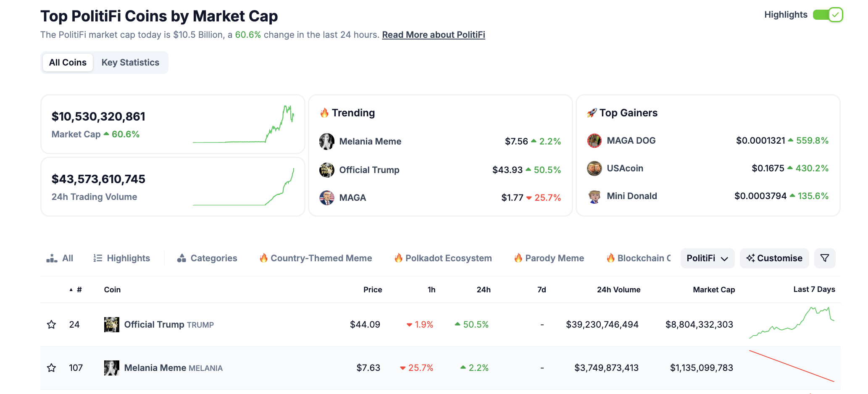Switch to the Key Statistics tab
The width and height of the screenshot is (868, 394).
click(130, 63)
